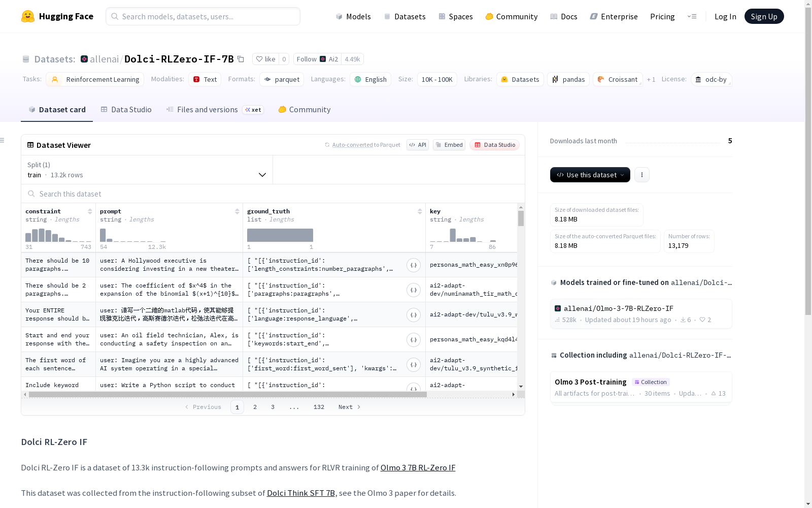This screenshot has height=508, width=812.
Task: Select the 10K - 100K size tag
Action: pyautogui.click(x=437, y=79)
